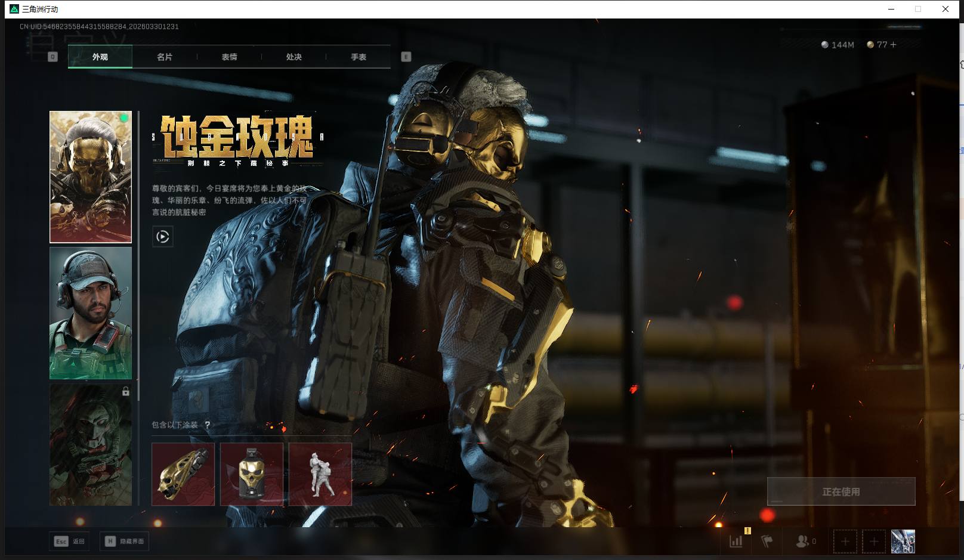Select the bearded operator with cap skin

(91, 313)
